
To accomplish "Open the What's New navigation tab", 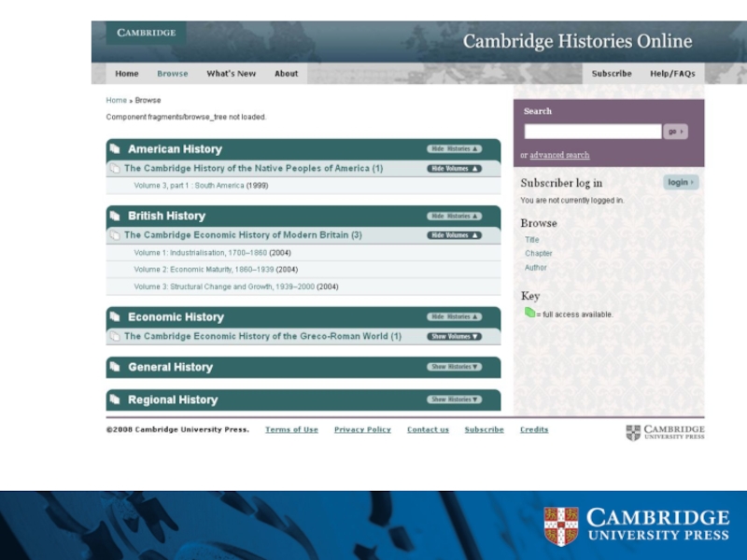I will pyautogui.click(x=231, y=74).
